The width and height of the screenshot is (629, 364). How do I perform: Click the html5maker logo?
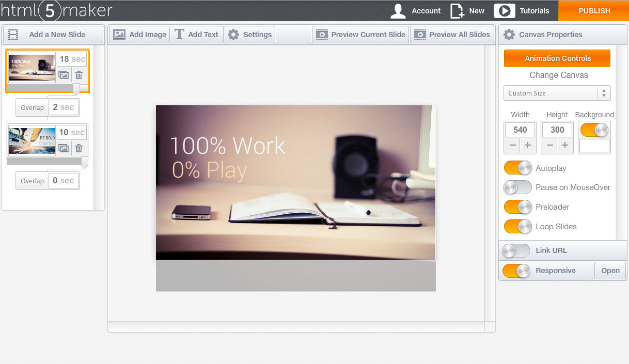56,10
